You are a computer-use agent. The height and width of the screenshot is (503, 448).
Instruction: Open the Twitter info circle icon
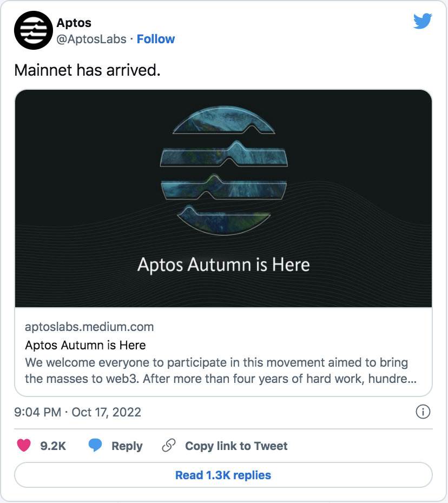click(x=423, y=412)
